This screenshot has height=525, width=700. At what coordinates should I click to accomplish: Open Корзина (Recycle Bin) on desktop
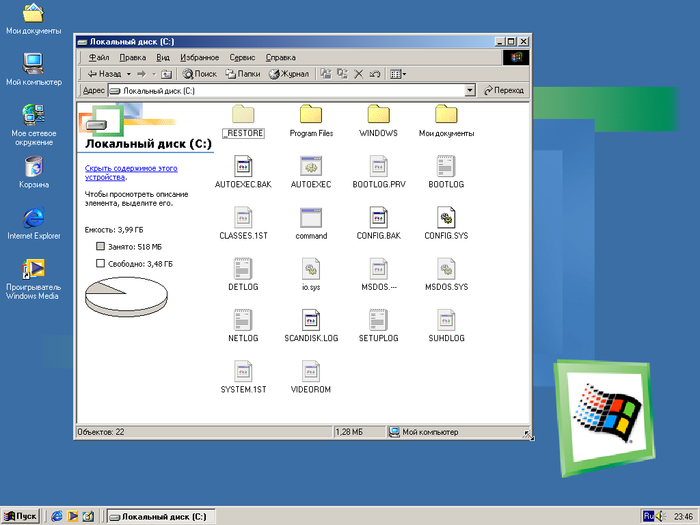(x=34, y=165)
